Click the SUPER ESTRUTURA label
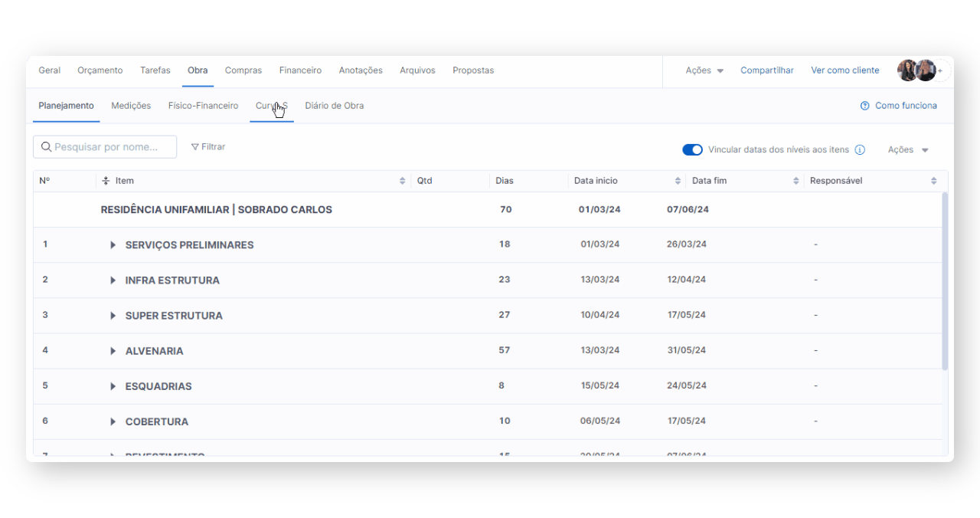 (174, 316)
